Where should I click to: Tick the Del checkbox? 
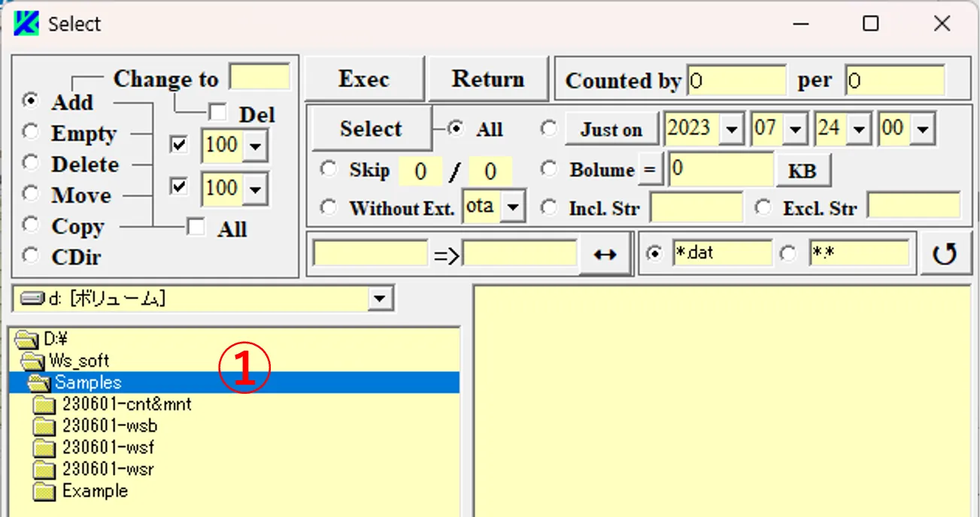click(218, 113)
